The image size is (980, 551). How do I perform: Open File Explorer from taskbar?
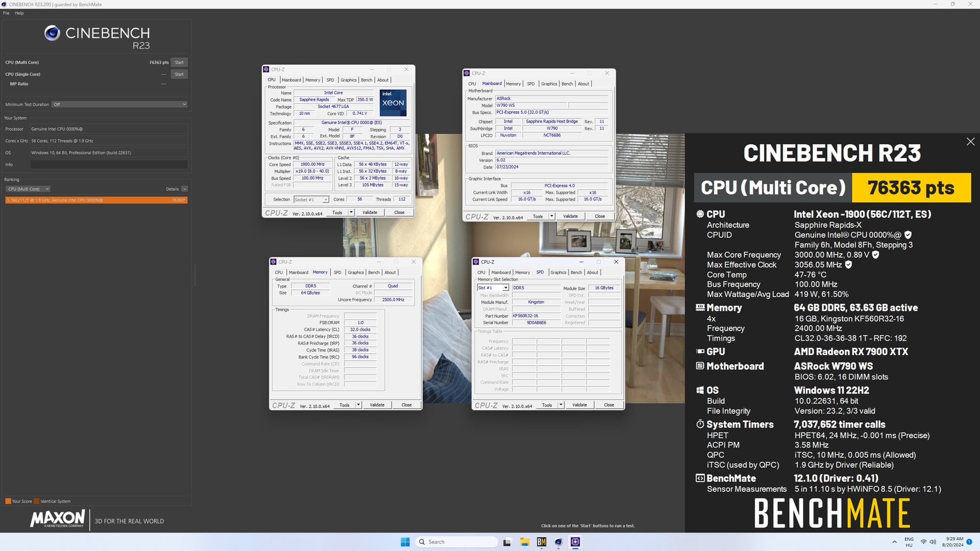(524, 542)
